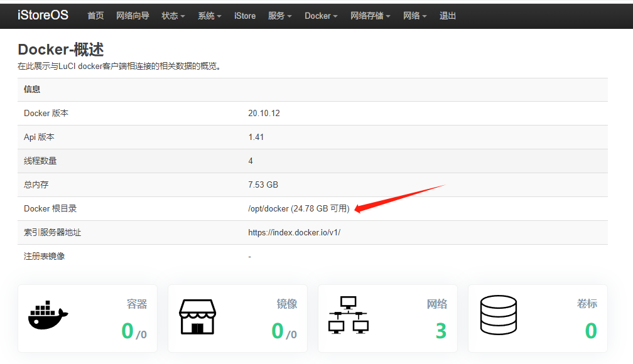Click the network computers icon

[348, 315]
